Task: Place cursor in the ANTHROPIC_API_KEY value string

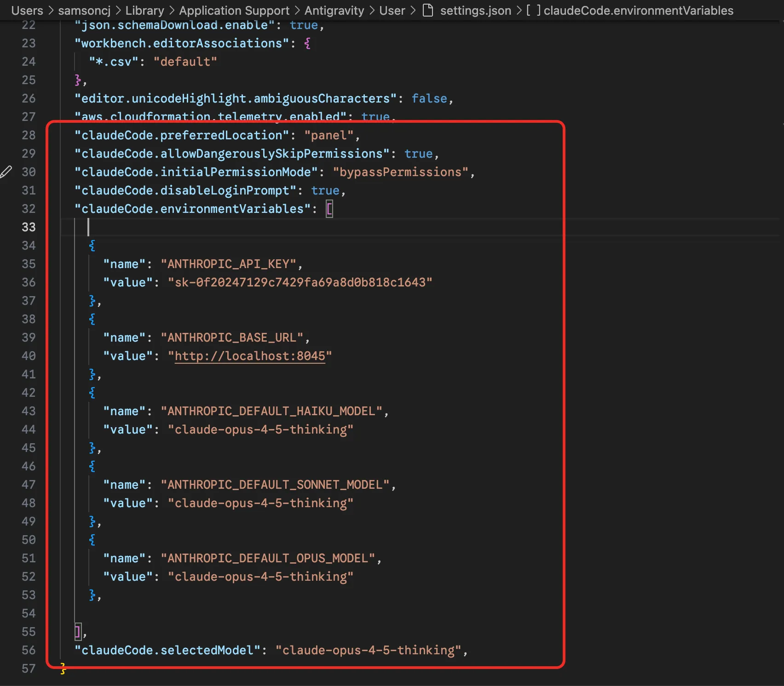Action: [300, 282]
